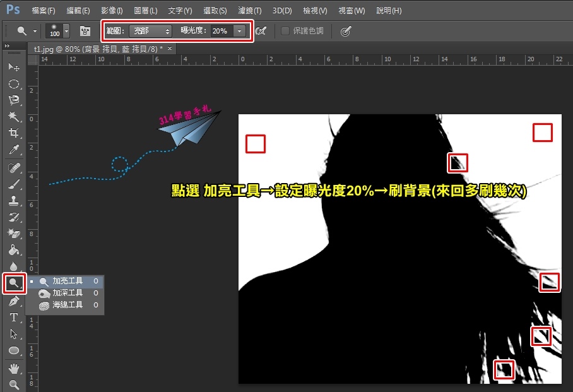Select the Brush tool
Image resolution: width=573 pixels, height=392 pixels.
tap(14, 184)
